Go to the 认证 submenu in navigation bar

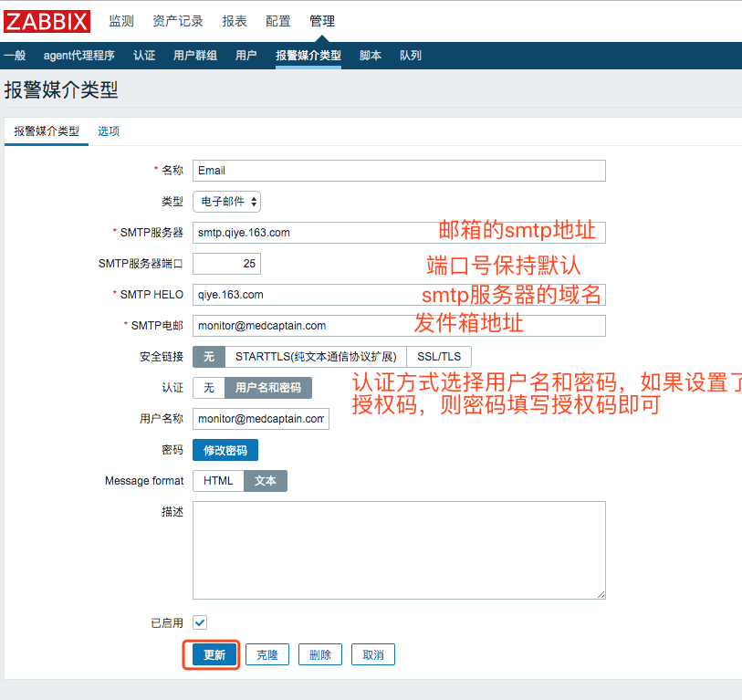[144, 56]
